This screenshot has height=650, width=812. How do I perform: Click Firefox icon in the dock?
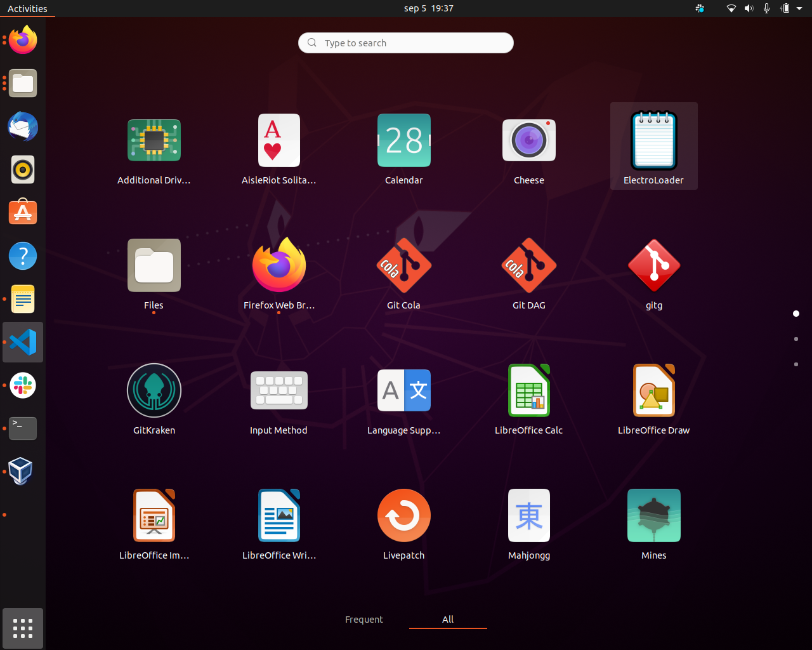(x=23, y=40)
